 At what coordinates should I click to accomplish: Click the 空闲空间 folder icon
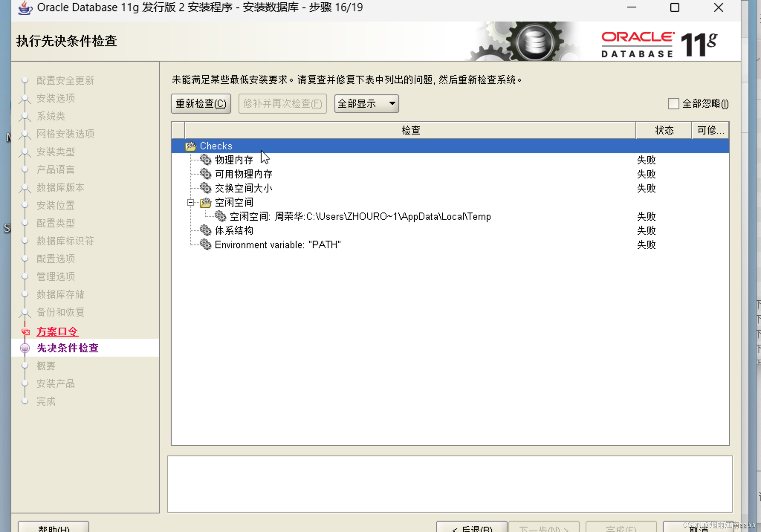205,202
